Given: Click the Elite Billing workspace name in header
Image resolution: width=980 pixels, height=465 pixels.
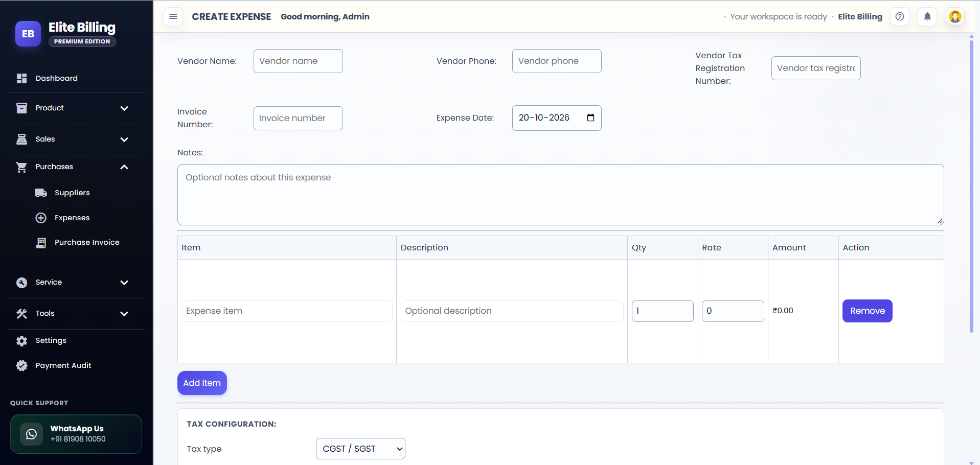Looking at the screenshot, I should (x=860, y=17).
